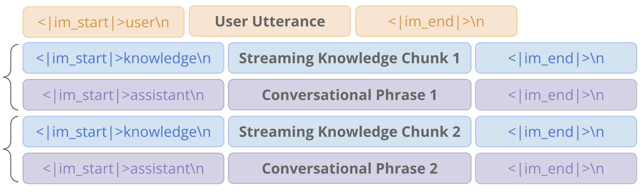Click the upper curly brace grouping pair 1
Viewport: 644px width, 192px height.
pos(11,77)
